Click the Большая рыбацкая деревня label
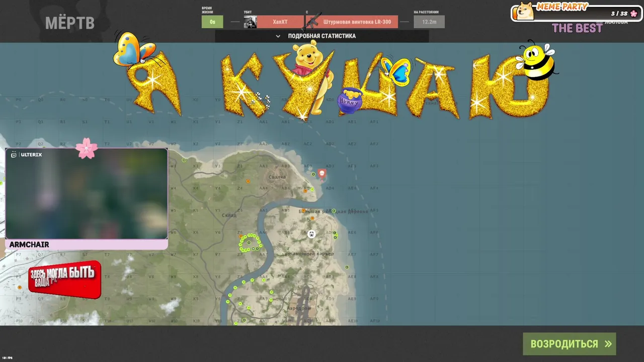The image size is (644, 362). tap(333, 212)
